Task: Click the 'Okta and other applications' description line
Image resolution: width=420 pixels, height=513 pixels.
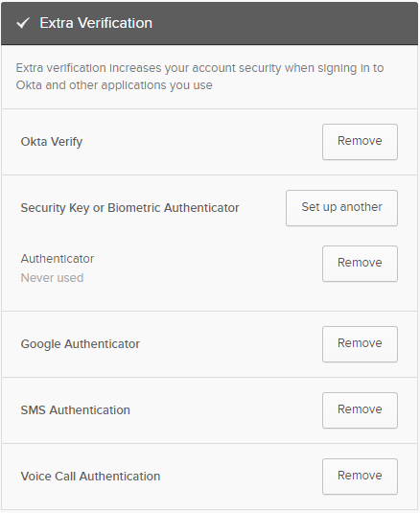Action: pos(114,85)
